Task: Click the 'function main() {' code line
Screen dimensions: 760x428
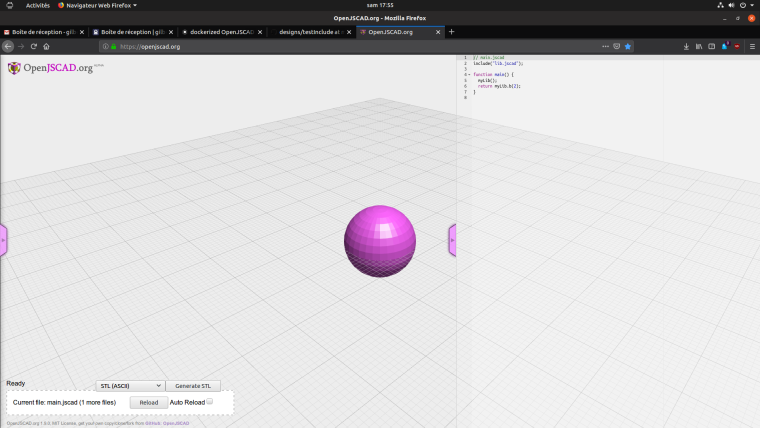Action: coord(493,75)
